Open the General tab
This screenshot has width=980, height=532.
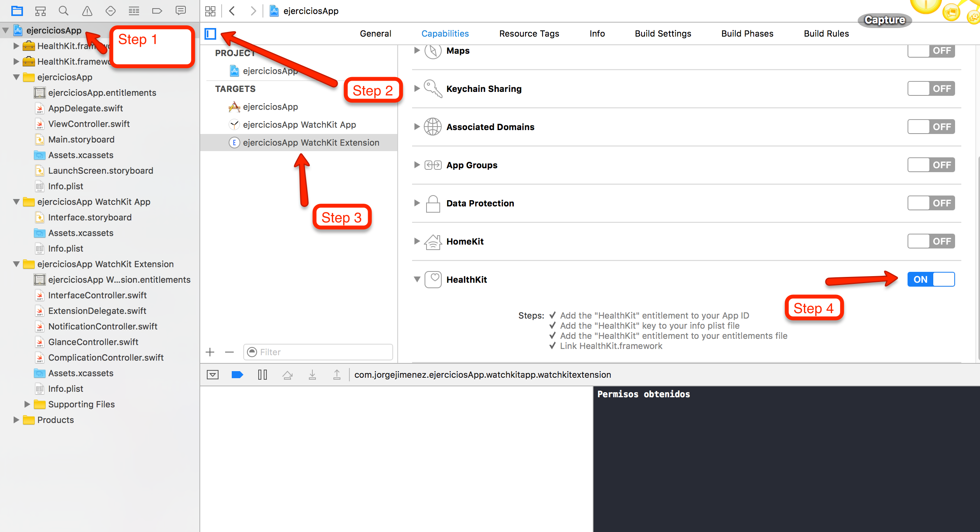point(375,33)
